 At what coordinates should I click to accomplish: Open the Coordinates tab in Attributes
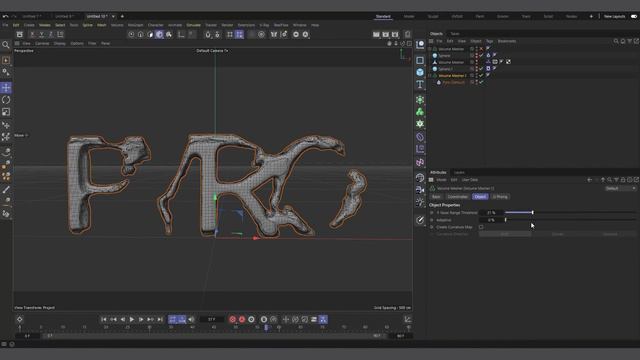(x=457, y=197)
